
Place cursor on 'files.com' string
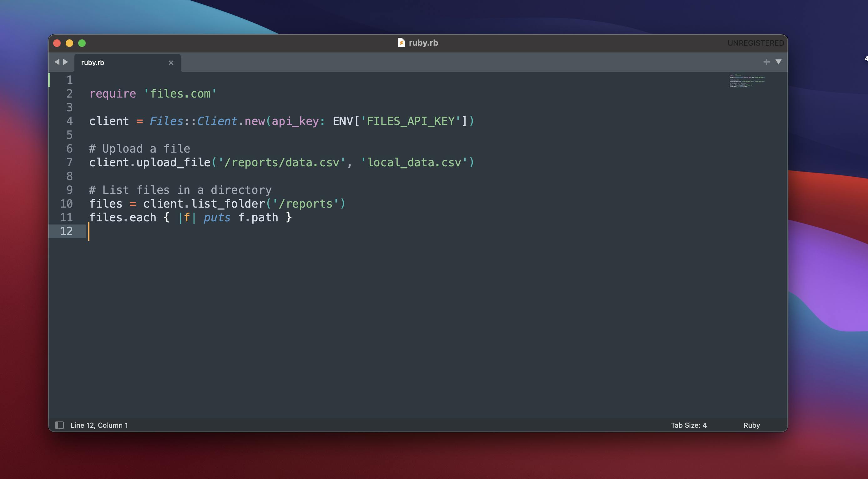(180, 94)
